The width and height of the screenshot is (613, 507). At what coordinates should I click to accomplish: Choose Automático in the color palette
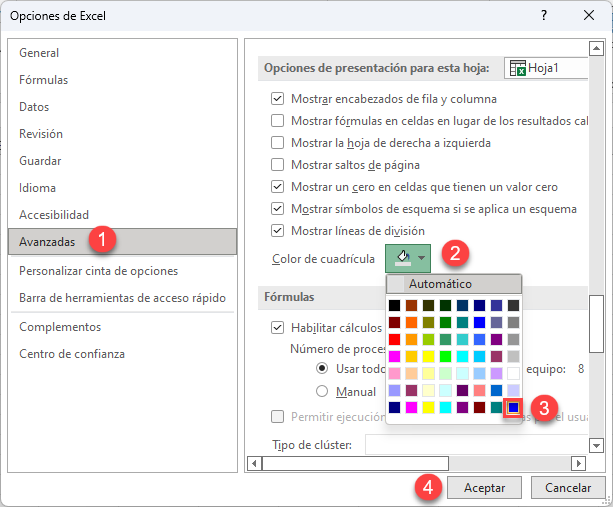coord(454,284)
